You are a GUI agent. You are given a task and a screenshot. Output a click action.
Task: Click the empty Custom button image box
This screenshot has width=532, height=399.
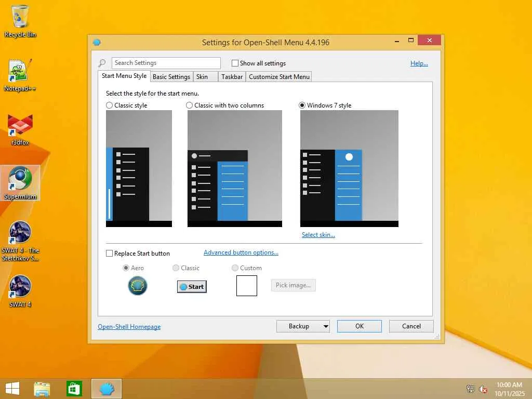point(247,286)
